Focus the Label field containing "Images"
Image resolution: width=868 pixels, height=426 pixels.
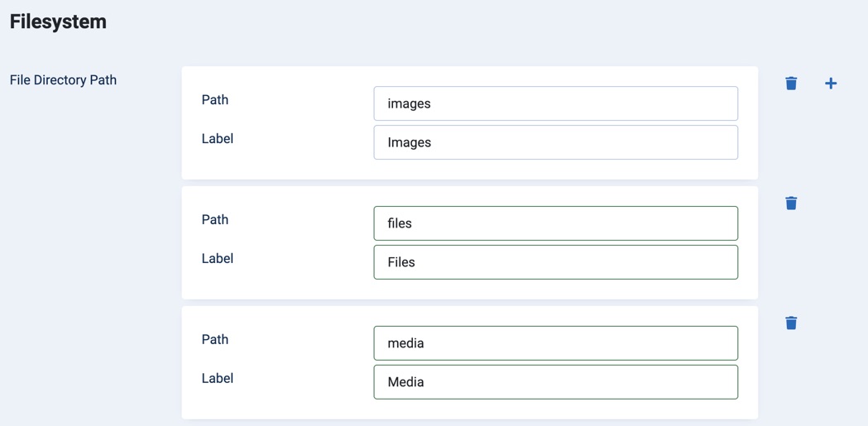(555, 142)
